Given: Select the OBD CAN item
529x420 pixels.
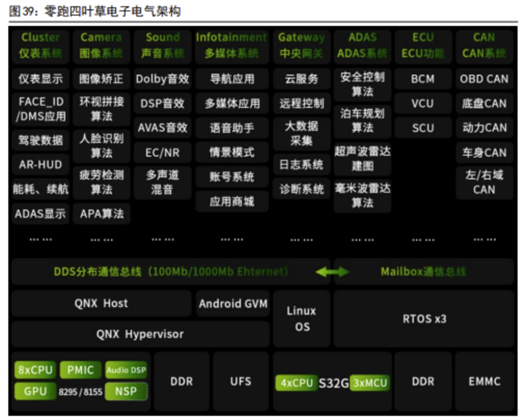Looking at the screenshot, I should 484,79.
